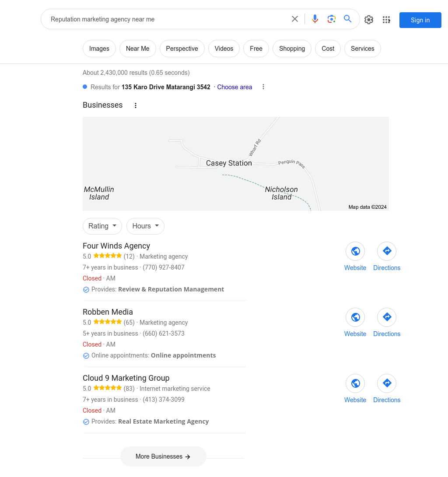Open Businesses section more options menu
The image size is (448, 477).
point(136,105)
